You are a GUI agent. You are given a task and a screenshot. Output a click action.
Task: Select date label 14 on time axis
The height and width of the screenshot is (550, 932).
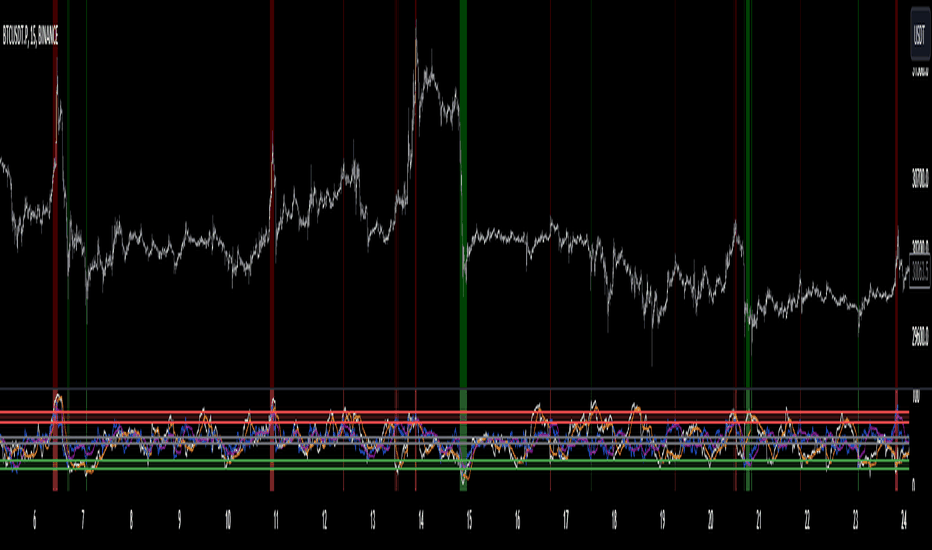(x=421, y=520)
